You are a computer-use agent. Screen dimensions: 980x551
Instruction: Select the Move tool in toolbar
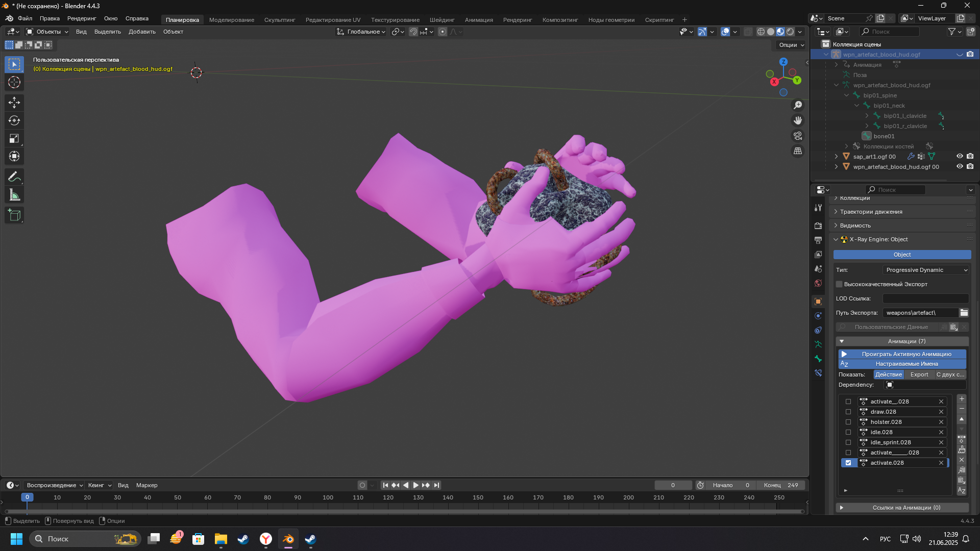[14, 103]
